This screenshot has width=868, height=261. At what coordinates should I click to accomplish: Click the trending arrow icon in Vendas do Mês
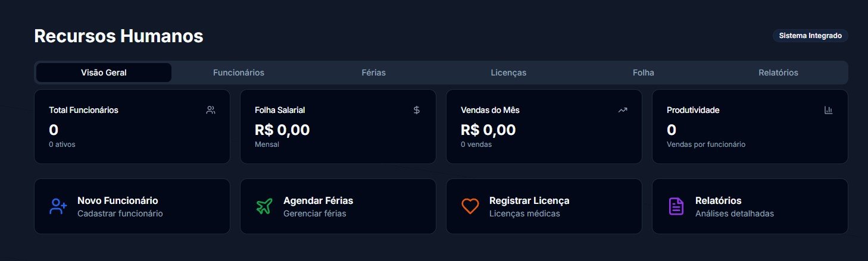tap(623, 110)
